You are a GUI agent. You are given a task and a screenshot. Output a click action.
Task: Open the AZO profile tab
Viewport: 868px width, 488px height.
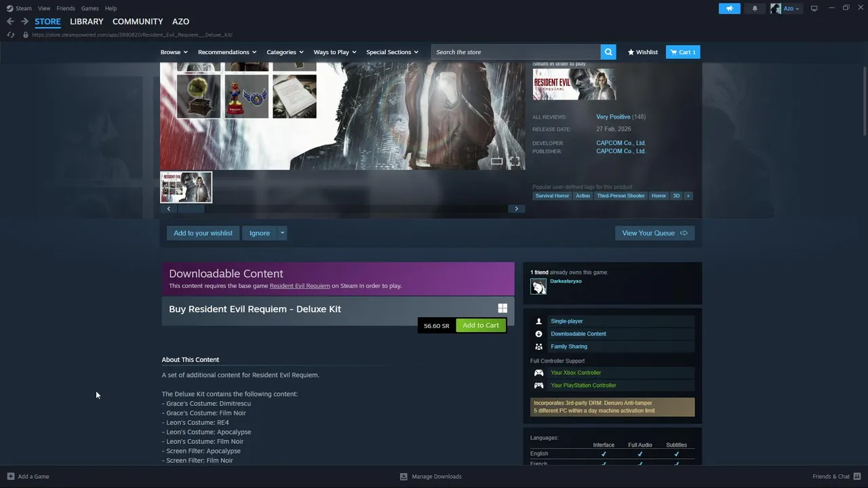pos(180,22)
